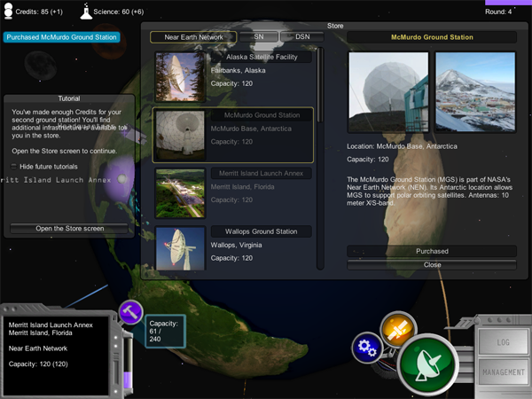Click the Purchased button for McMurdo
The image size is (532, 399).
432,251
